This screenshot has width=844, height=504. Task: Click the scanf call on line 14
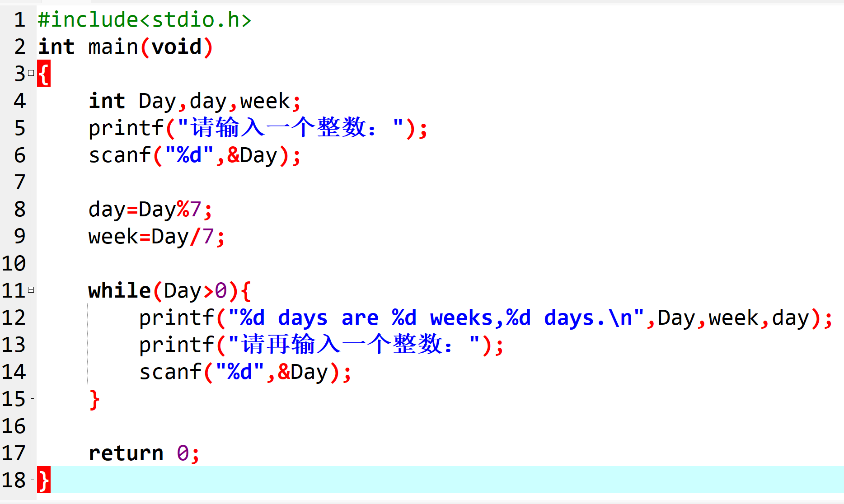tap(245, 373)
